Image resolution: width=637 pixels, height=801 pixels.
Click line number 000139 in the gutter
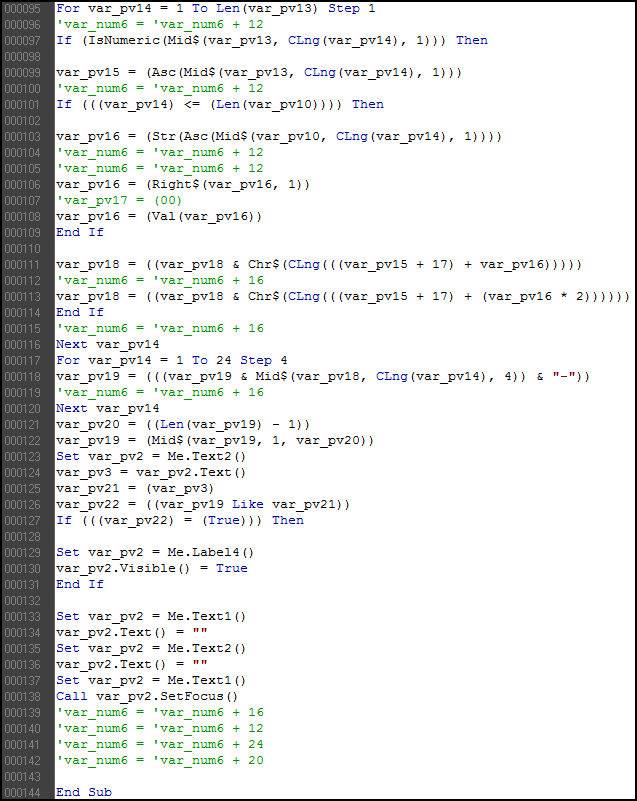click(x=22, y=713)
